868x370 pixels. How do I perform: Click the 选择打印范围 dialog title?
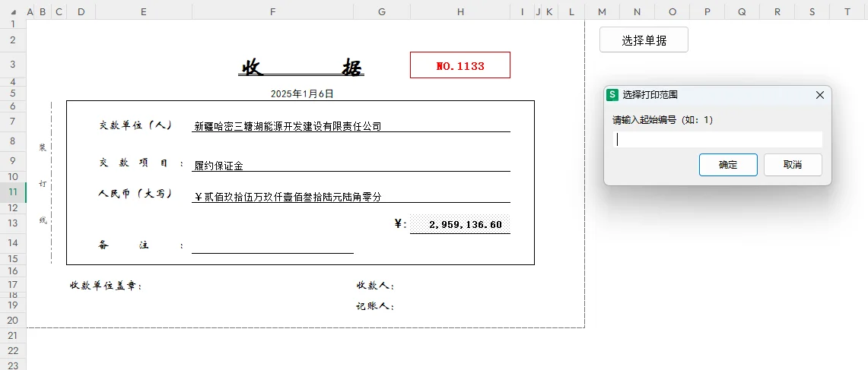[650, 94]
